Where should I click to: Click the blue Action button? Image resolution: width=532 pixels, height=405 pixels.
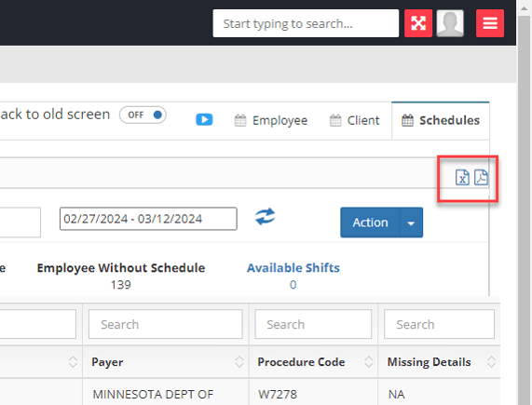point(370,223)
